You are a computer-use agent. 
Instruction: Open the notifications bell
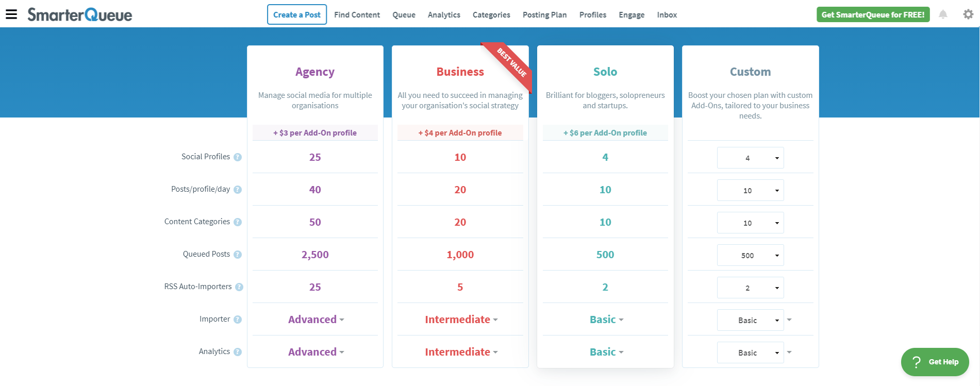(x=943, y=14)
